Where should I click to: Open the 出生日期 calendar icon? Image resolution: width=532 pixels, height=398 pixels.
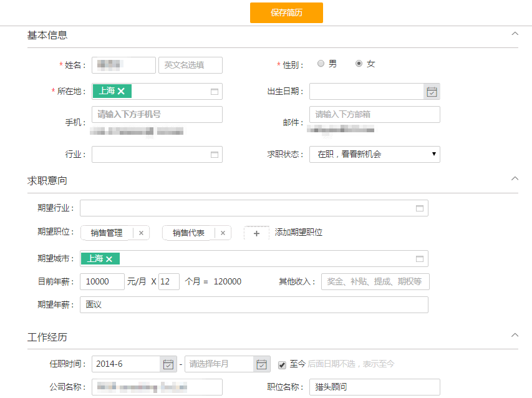432,92
